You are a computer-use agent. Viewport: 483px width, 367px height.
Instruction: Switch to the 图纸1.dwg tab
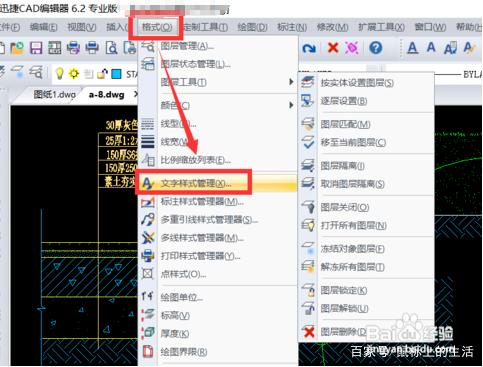(x=54, y=95)
